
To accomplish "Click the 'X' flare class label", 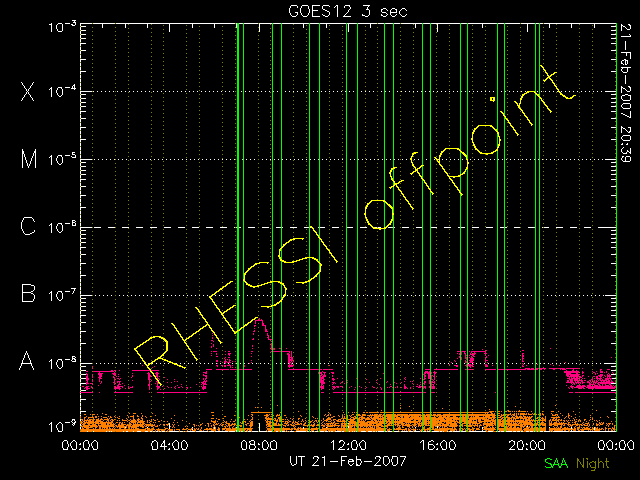I will click(27, 91).
